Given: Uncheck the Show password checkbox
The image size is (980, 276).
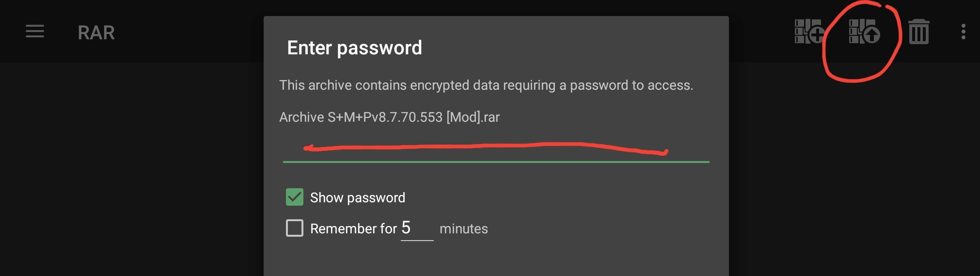Looking at the screenshot, I should tap(295, 197).
